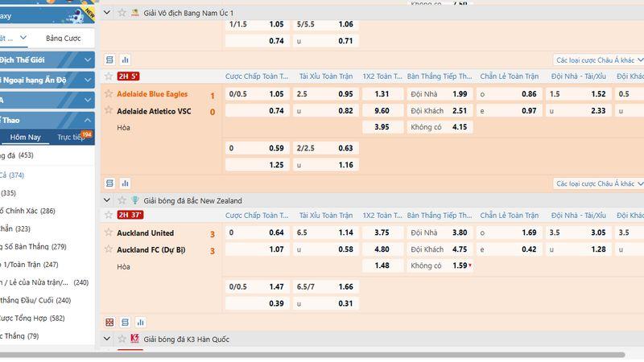Collapse the Thao sidebar section

click(47, 120)
